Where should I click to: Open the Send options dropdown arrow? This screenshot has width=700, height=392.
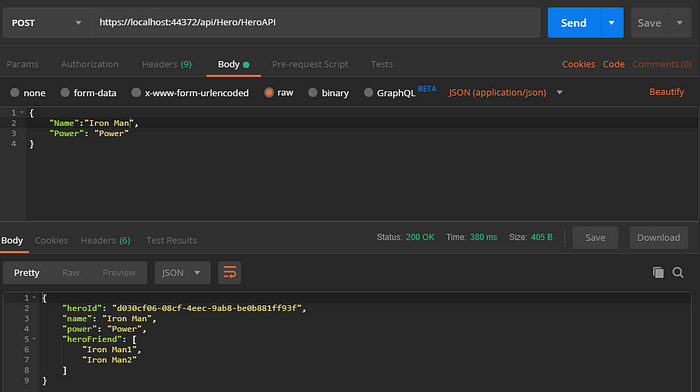point(611,23)
